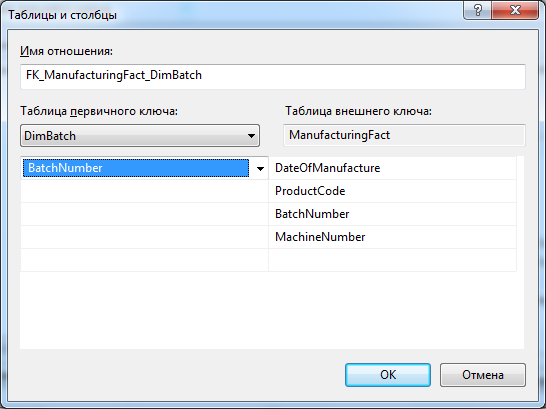Open the DimBatch primary key table dropdown
The image size is (546, 409).
pos(140,135)
